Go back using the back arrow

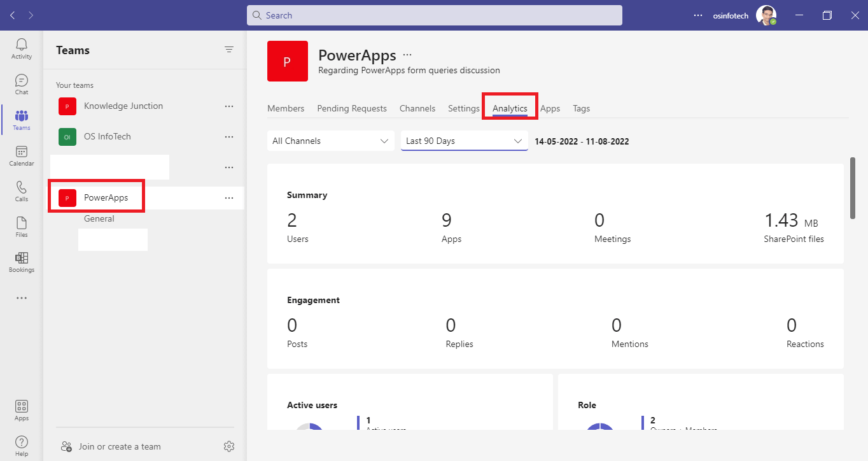[13, 15]
